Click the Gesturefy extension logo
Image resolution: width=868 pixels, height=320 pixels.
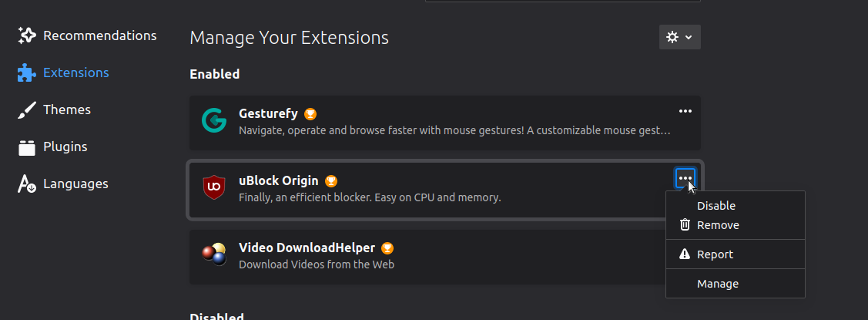tap(213, 120)
